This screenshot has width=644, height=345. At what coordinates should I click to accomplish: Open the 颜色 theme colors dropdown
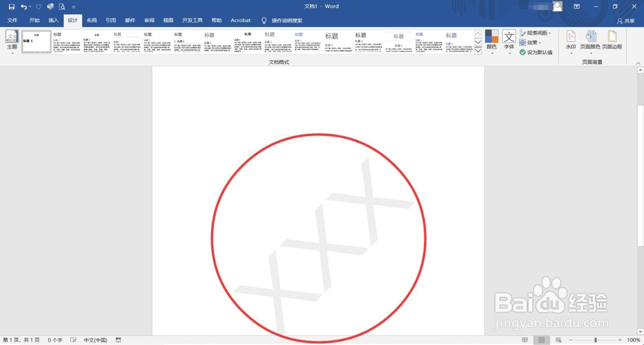click(x=491, y=42)
